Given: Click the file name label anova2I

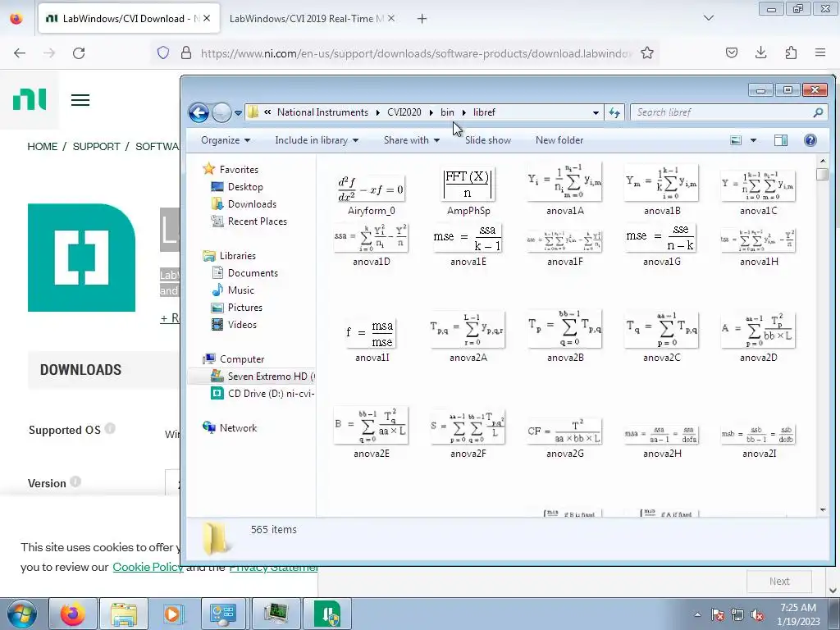Looking at the screenshot, I should (759, 454).
